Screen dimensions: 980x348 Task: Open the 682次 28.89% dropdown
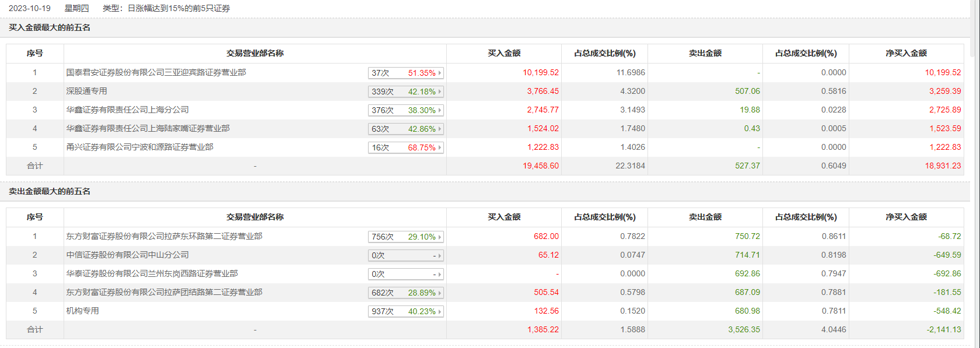(x=406, y=293)
